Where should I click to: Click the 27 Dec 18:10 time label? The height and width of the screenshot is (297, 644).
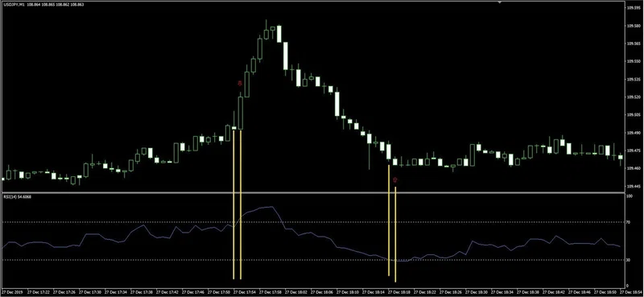[x=347, y=292]
